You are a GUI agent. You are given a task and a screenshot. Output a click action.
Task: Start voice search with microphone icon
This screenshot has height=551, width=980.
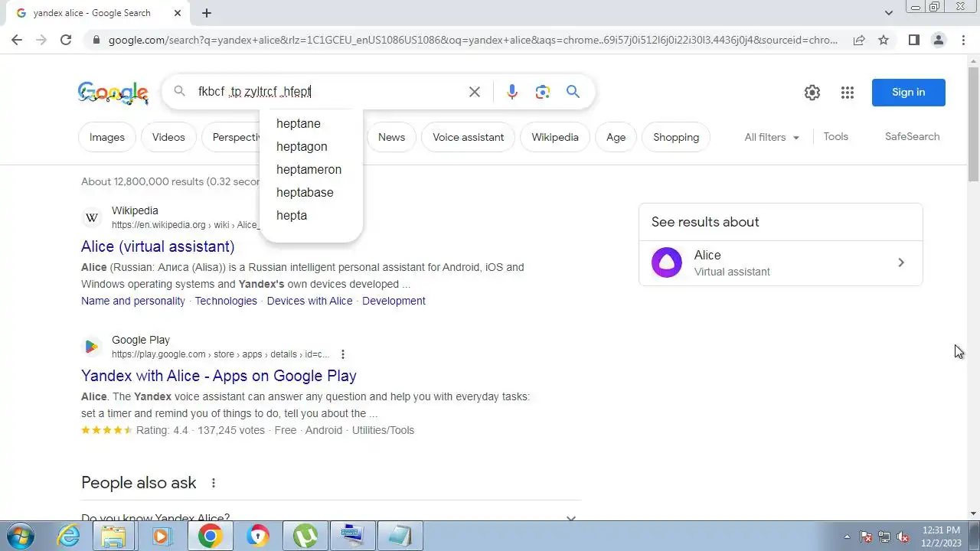click(x=512, y=92)
